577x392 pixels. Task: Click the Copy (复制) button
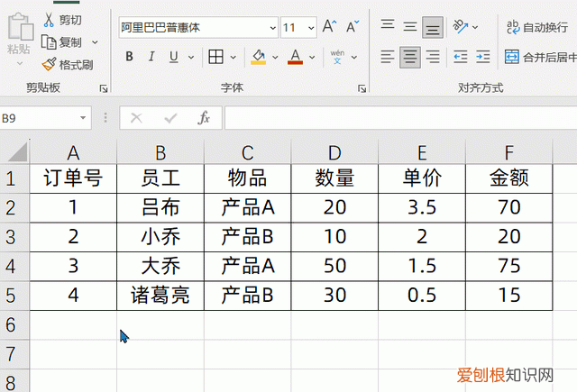click(x=61, y=42)
